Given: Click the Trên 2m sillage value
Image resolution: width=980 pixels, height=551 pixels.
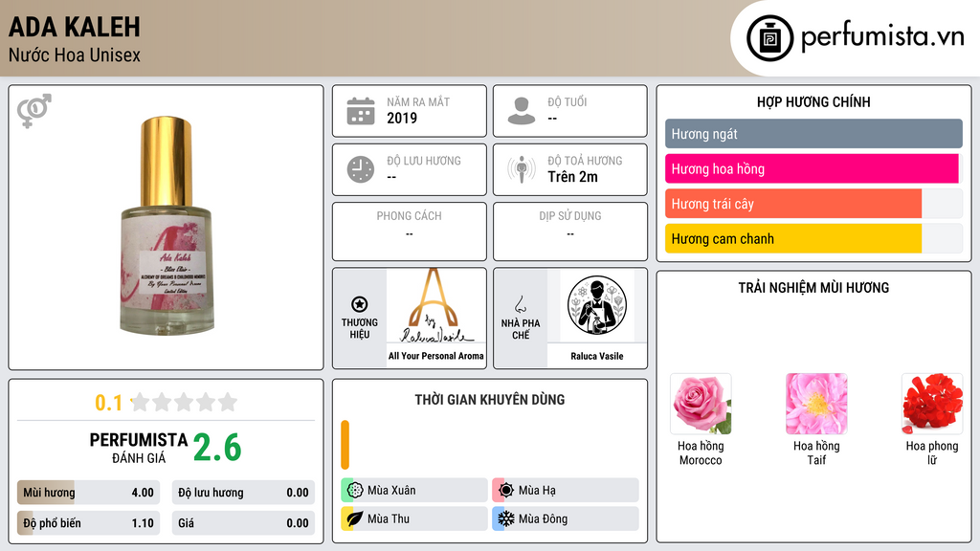Looking at the screenshot, I should pyautogui.click(x=572, y=177).
